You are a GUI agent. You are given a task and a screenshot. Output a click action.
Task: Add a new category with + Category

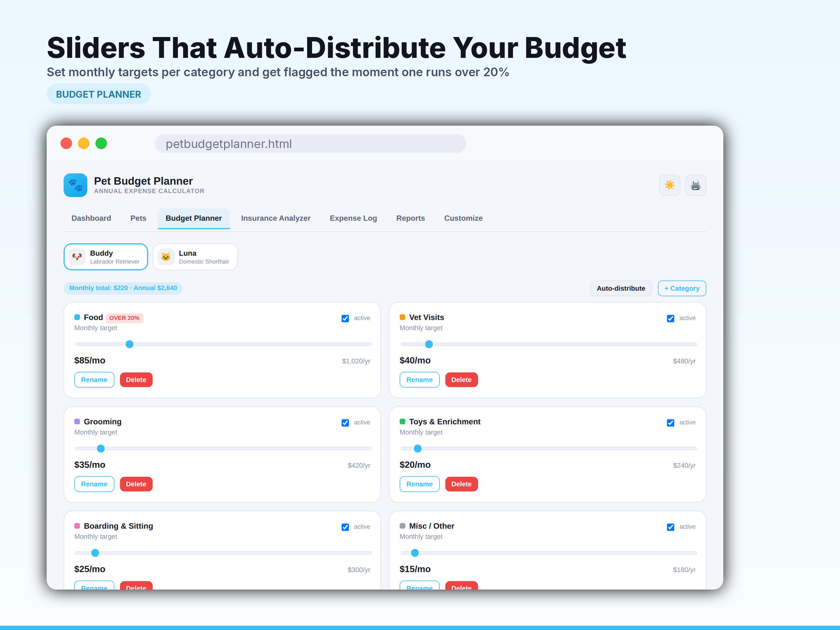coord(682,288)
